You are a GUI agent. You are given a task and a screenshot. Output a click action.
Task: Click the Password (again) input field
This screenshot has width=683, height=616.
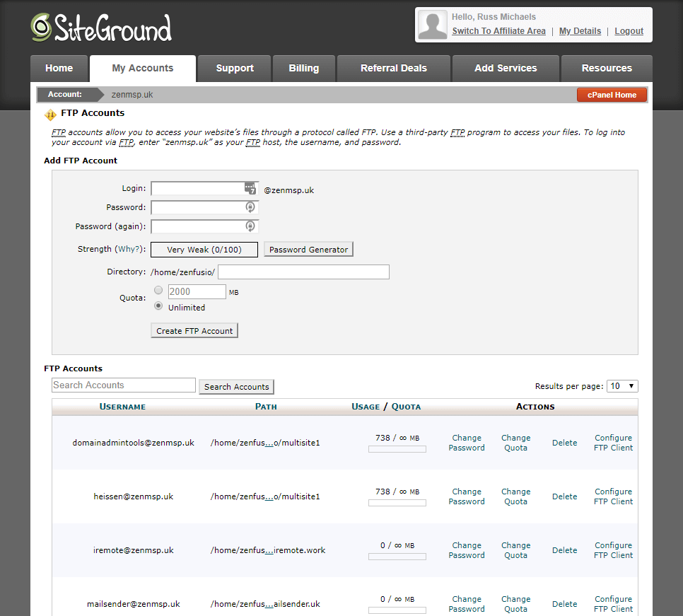pyautogui.click(x=205, y=226)
